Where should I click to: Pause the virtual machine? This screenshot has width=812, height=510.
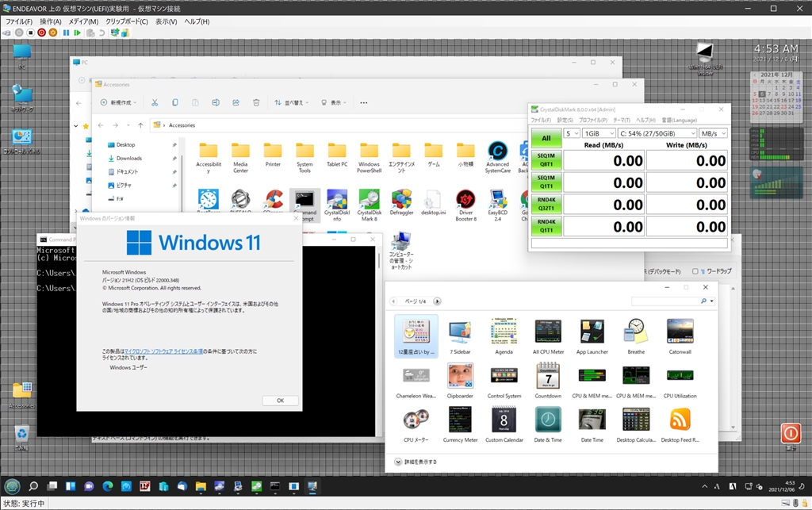click(x=67, y=33)
